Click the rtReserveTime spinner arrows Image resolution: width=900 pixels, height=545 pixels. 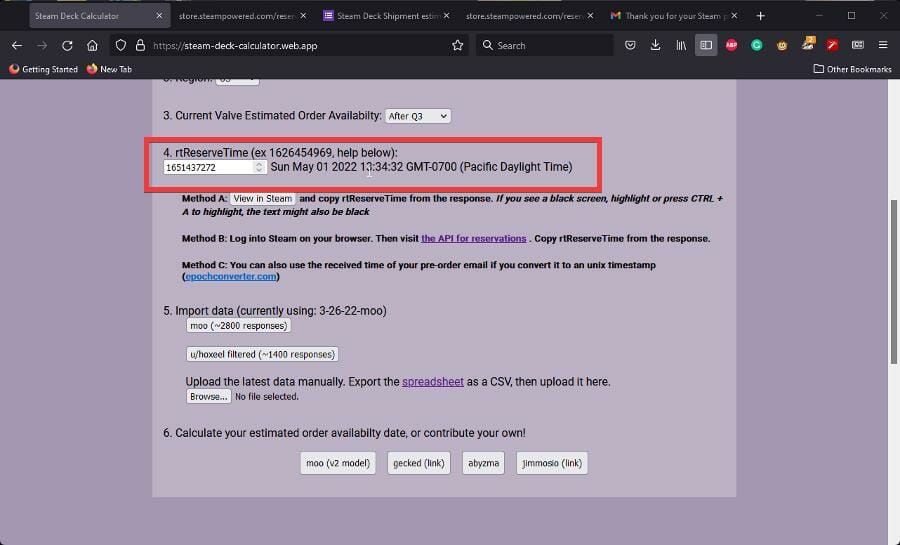pos(259,167)
